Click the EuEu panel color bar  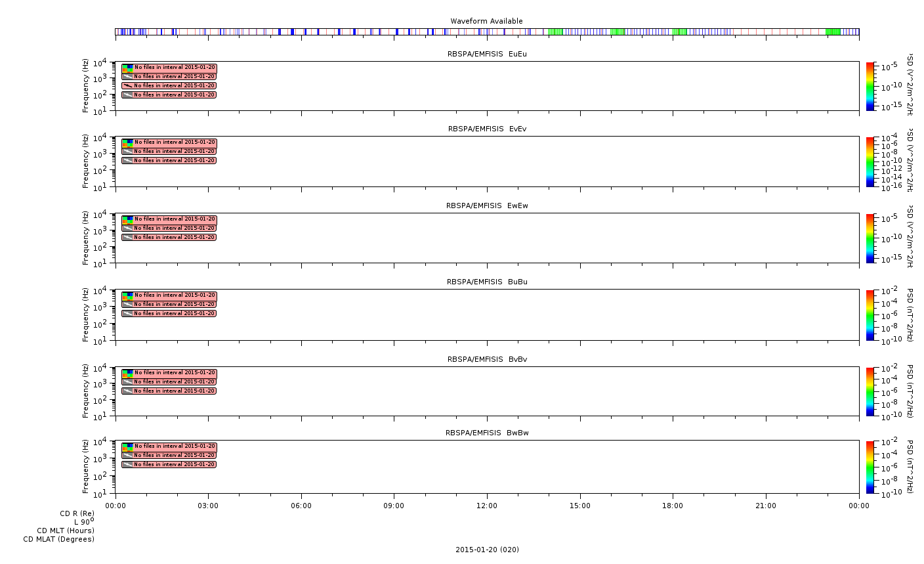pos(870,86)
